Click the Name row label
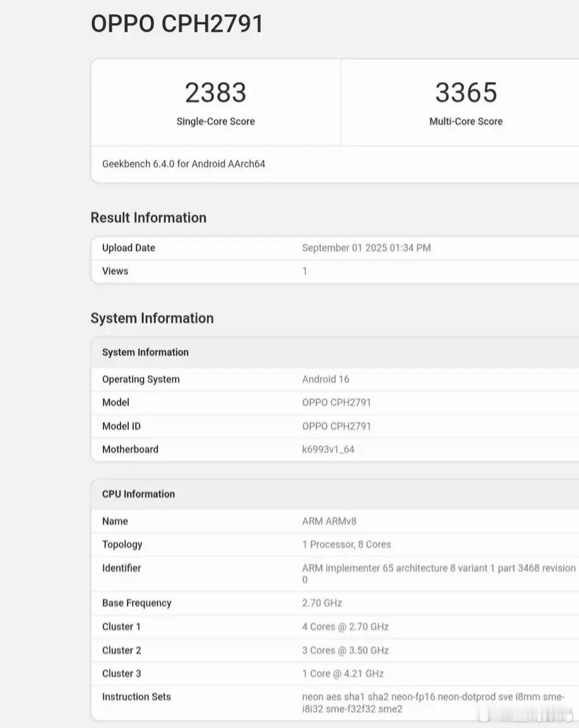Image resolution: width=579 pixels, height=728 pixels. pos(114,521)
